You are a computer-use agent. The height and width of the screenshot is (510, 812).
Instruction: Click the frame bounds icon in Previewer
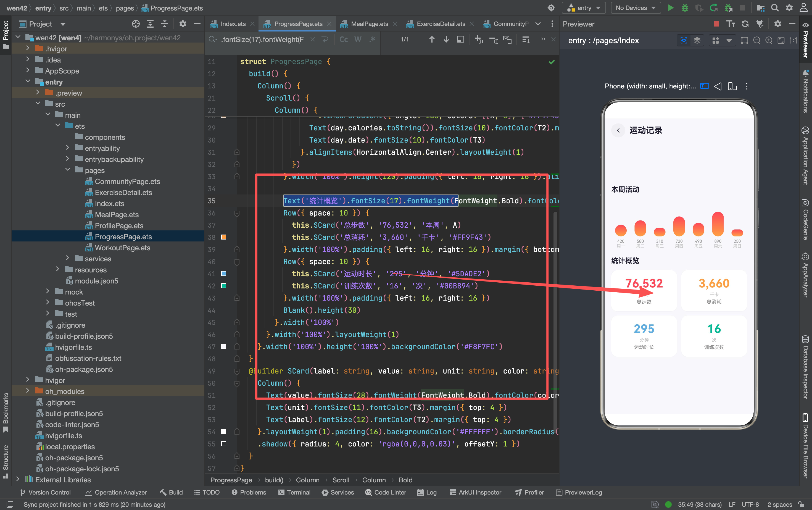click(745, 41)
